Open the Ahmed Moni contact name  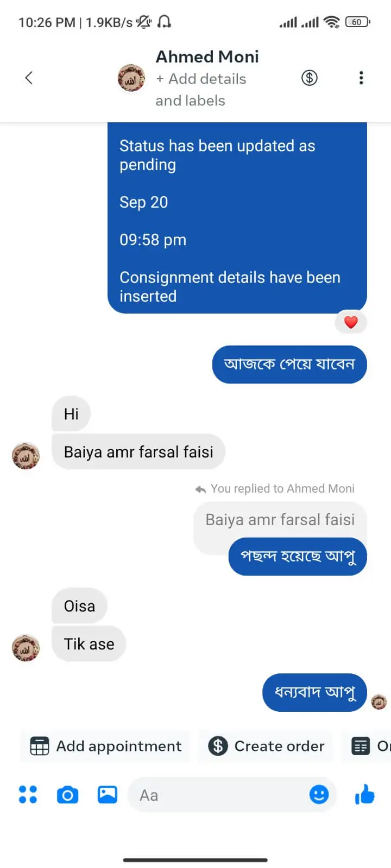pos(207,56)
